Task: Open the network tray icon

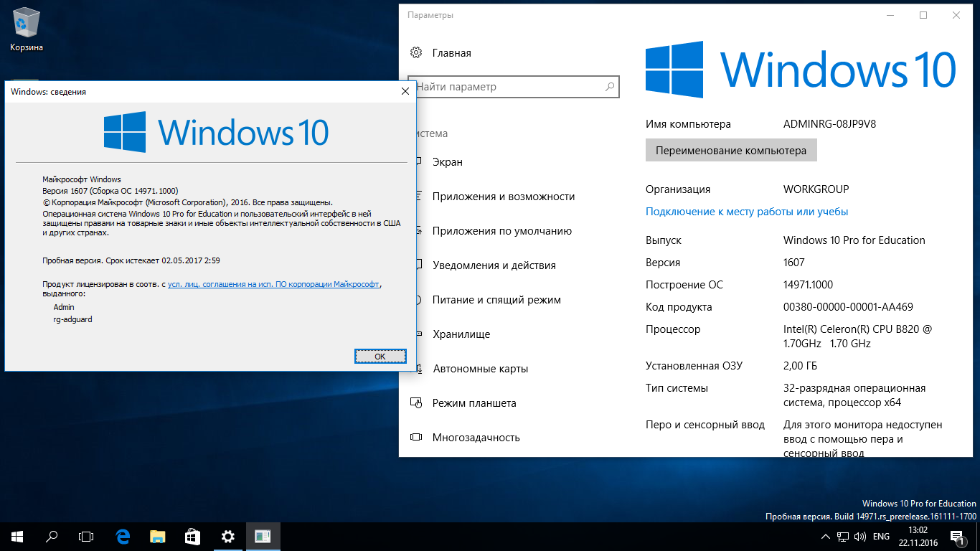Action: coord(843,537)
